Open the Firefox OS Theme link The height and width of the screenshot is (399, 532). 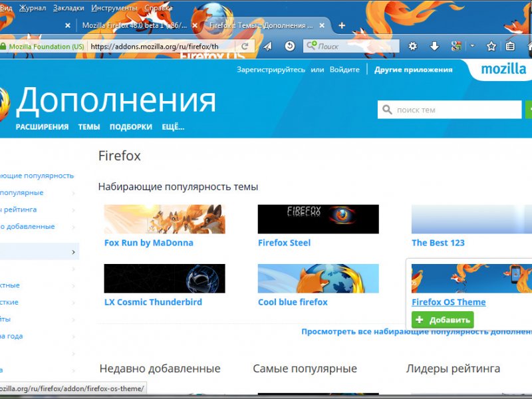pos(448,303)
